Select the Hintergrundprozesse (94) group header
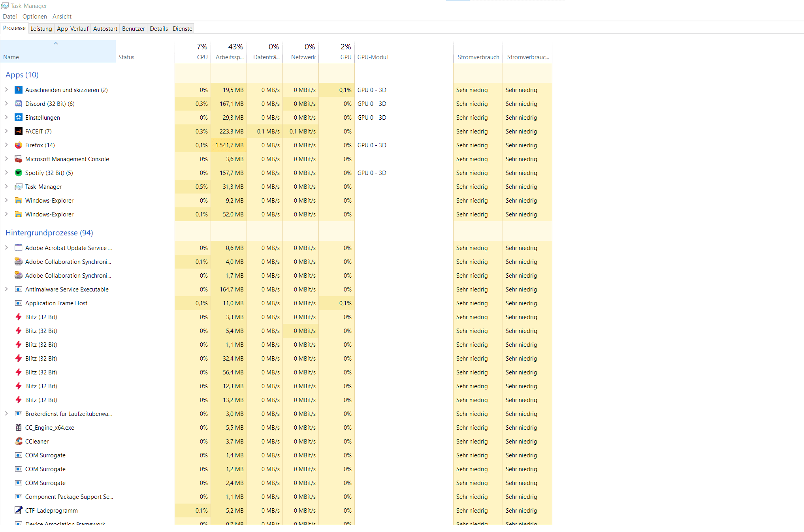The width and height of the screenshot is (804, 532). pos(49,233)
